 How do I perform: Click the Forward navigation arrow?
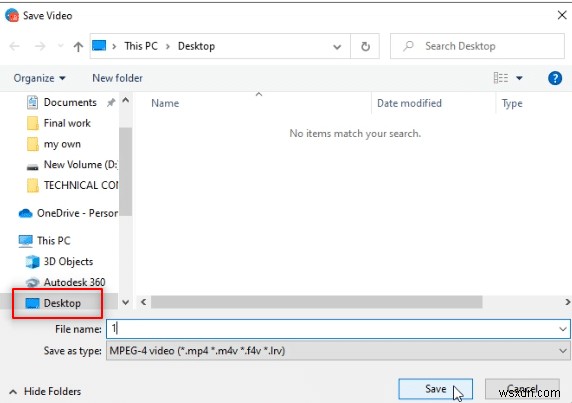pos(40,46)
